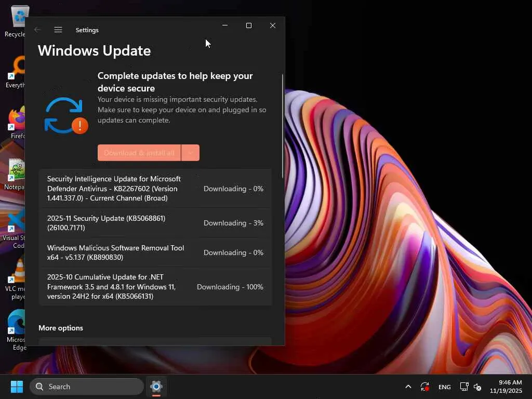532x399 pixels.
Task: Select the .NET Framework Cumulative Update KB5066131 row
Action: point(155,287)
